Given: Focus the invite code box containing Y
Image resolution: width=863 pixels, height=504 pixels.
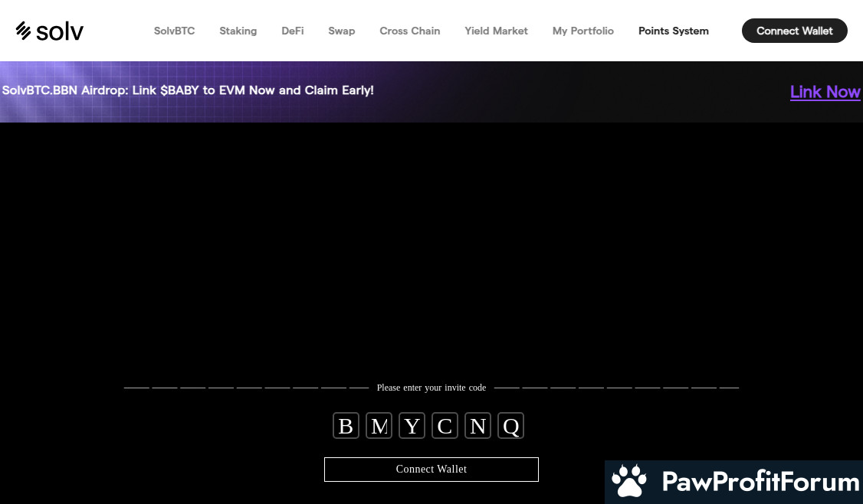Looking at the screenshot, I should click(x=412, y=426).
